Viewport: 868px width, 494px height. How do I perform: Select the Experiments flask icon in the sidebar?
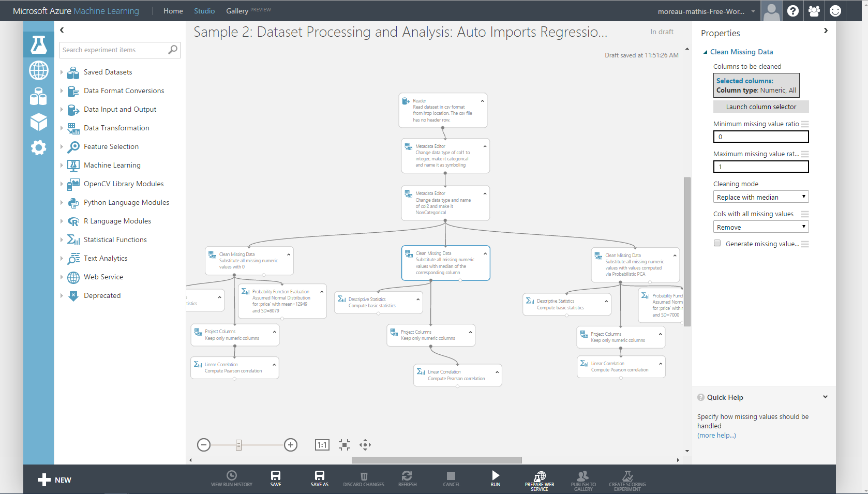point(39,44)
